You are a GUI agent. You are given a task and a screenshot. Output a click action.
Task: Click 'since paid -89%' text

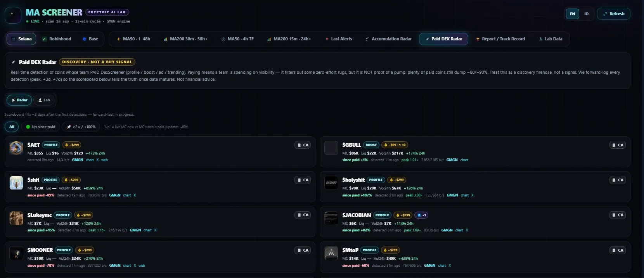[x=41, y=195]
